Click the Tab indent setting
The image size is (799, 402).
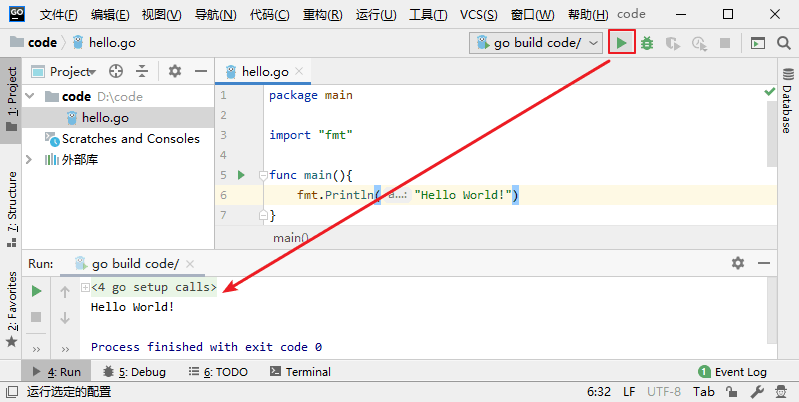click(704, 392)
